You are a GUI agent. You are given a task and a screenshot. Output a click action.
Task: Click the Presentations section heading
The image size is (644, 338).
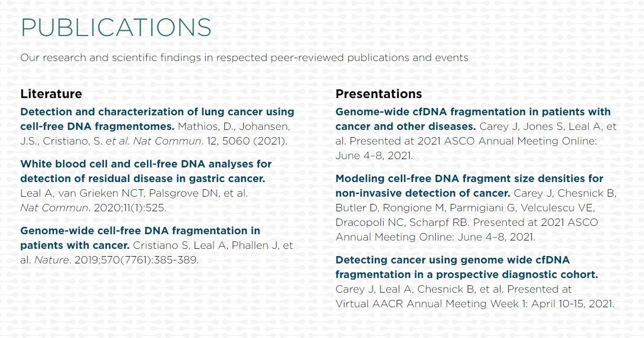tap(379, 94)
